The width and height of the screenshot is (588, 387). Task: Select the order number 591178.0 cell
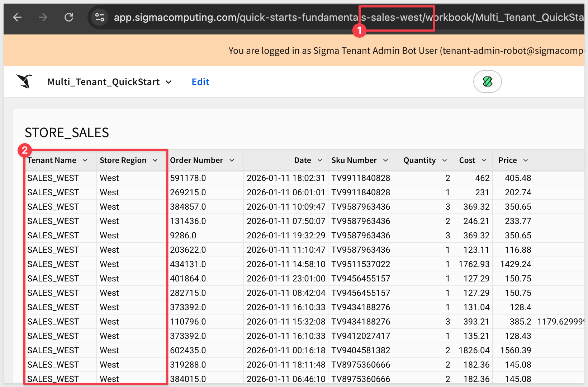pyautogui.click(x=188, y=178)
